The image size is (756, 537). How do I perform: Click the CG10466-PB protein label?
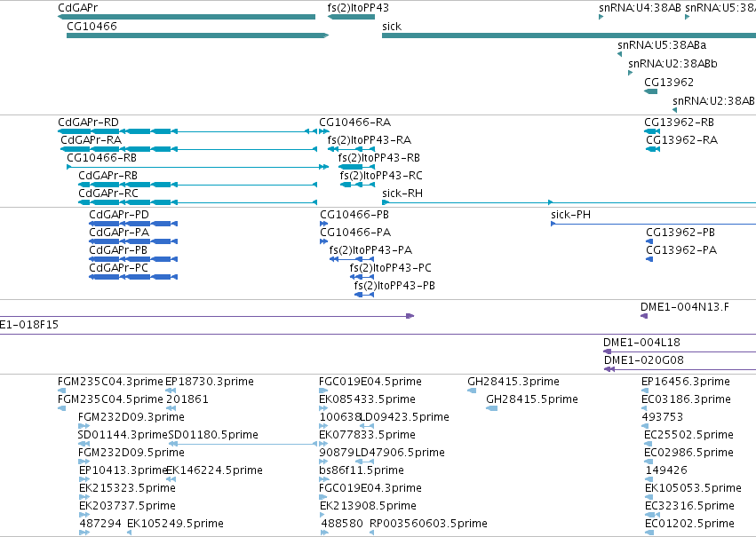point(354,214)
